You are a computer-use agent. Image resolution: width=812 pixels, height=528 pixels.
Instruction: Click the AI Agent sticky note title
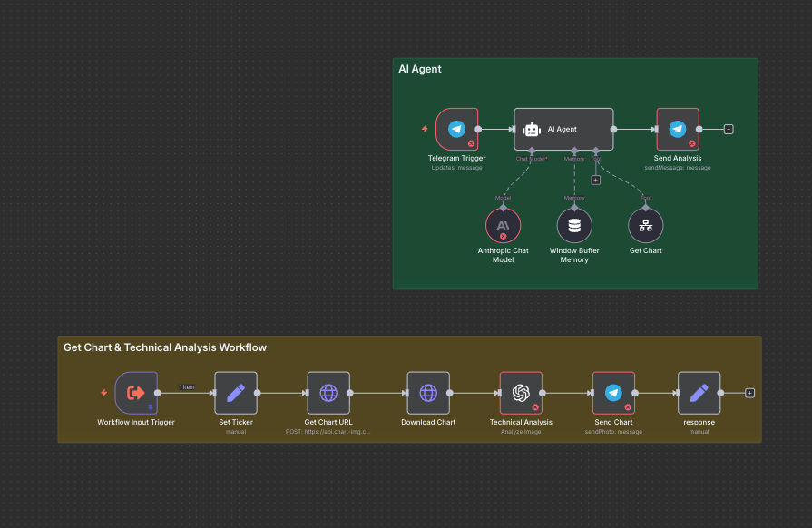[x=420, y=69]
